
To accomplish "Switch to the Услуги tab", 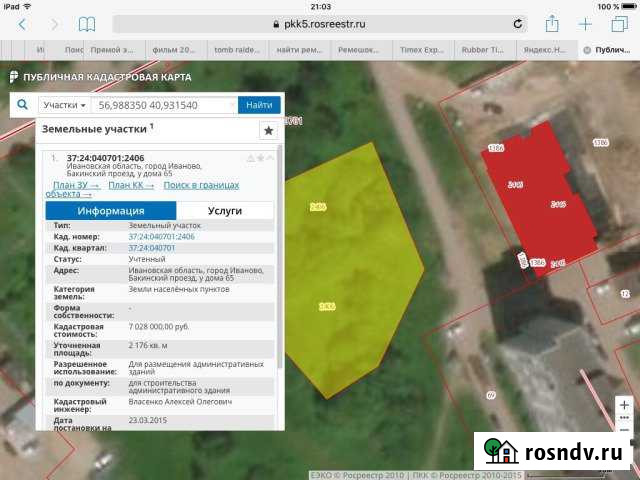I will pos(224,211).
